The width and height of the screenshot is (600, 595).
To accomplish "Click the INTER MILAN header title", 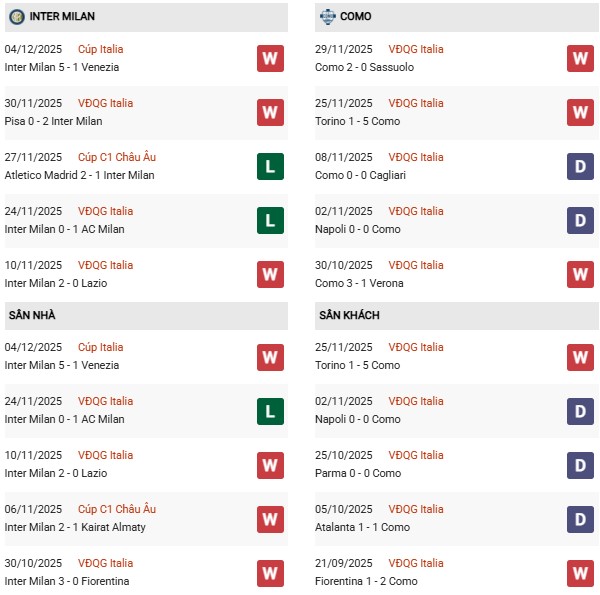I will click(63, 17).
